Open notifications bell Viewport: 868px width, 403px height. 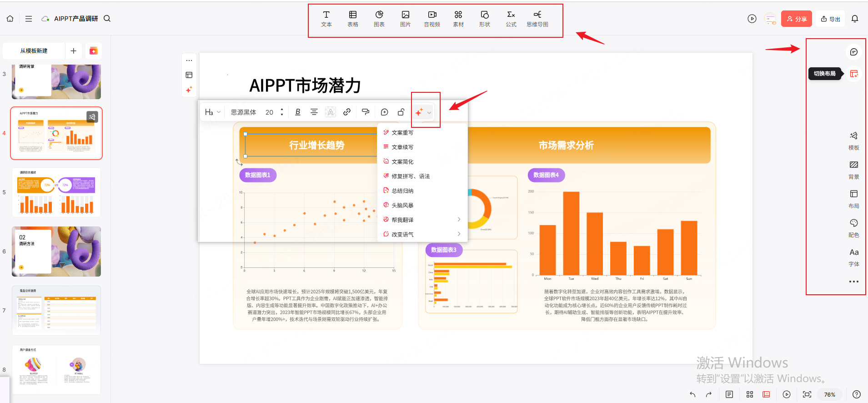coord(855,19)
